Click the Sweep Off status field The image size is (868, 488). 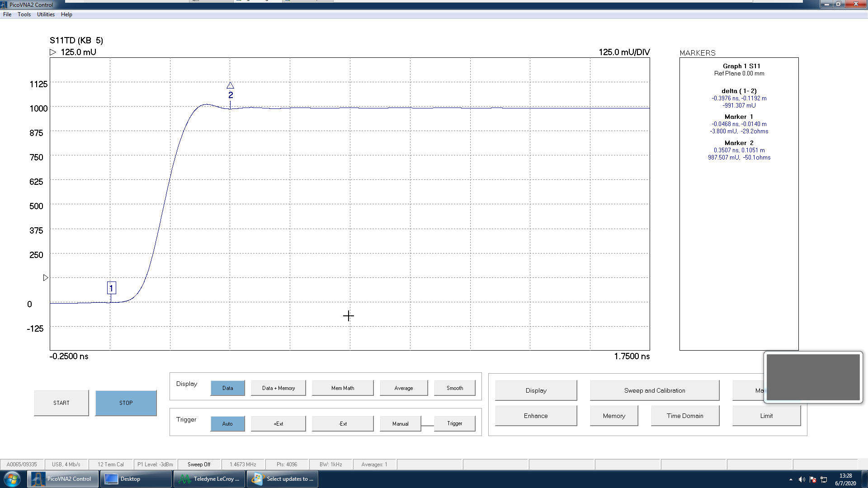pyautogui.click(x=199, y=465)
